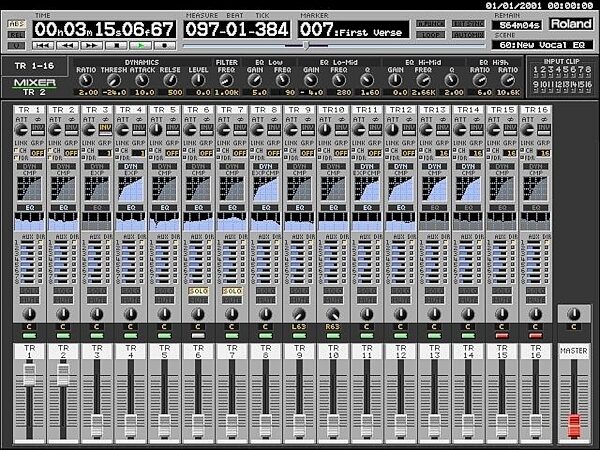600x450 pixels.
Task: Click the EQ Hi-Mid FREQ knob
Action: [423, 80]
